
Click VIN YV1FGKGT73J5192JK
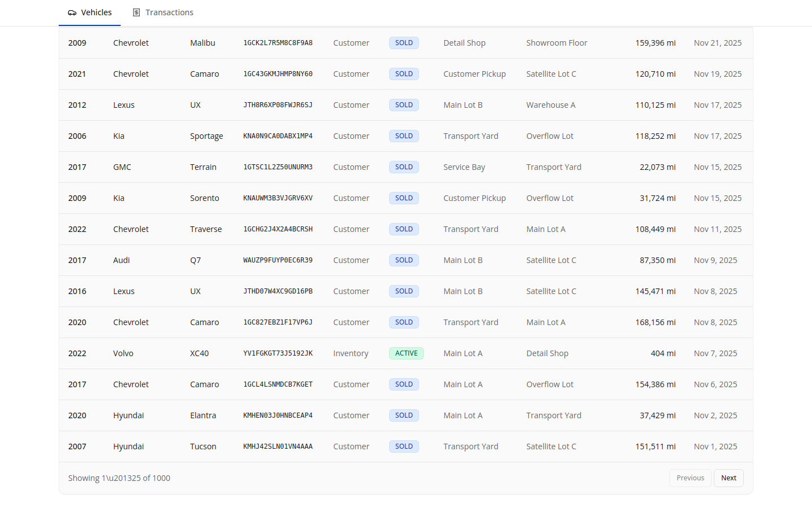[278, 353]
